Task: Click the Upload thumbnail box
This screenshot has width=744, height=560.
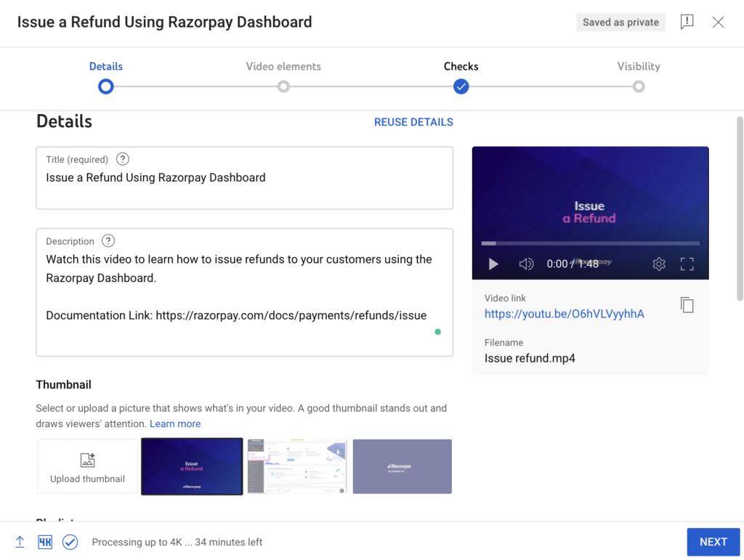Action: [x=87, y=466]
